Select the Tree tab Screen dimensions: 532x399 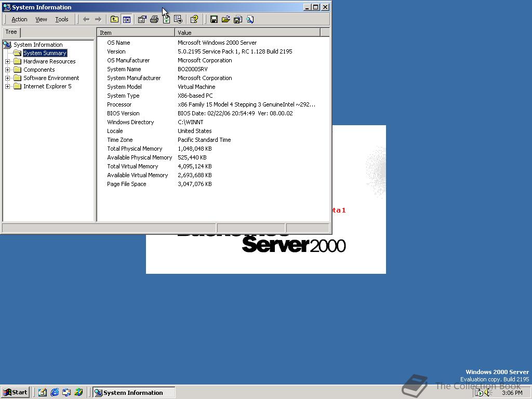click(x=11, y=32)
